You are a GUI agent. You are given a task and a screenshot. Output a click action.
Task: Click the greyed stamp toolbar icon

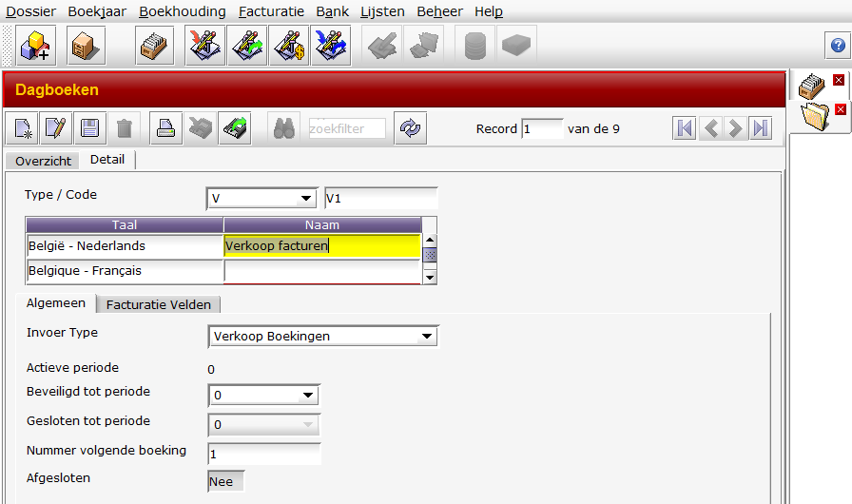(381, 46)
